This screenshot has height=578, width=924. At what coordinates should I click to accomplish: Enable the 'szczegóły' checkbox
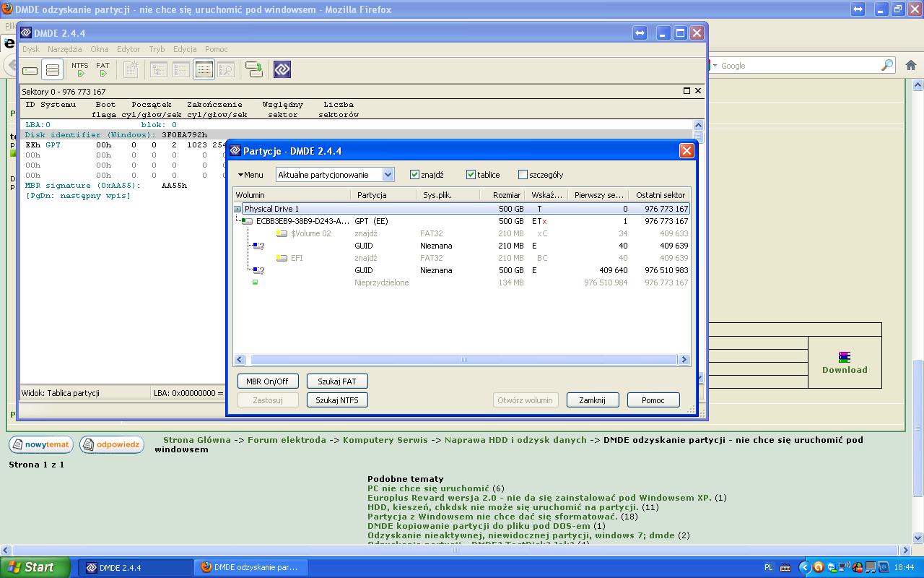pos(523,174)
